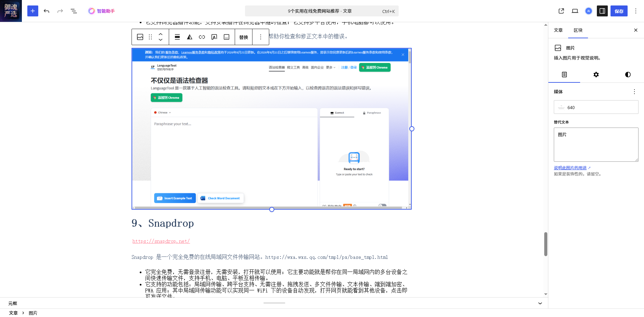Select 文章 in the bottom breadcrumb
This screenshot has height=317, width=644.
tap(13, 313)
